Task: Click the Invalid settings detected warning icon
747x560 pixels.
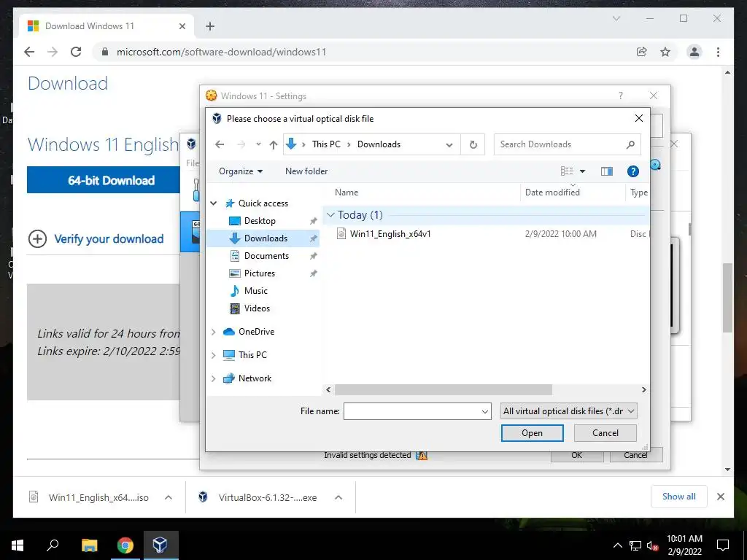Action: [422, 455]
